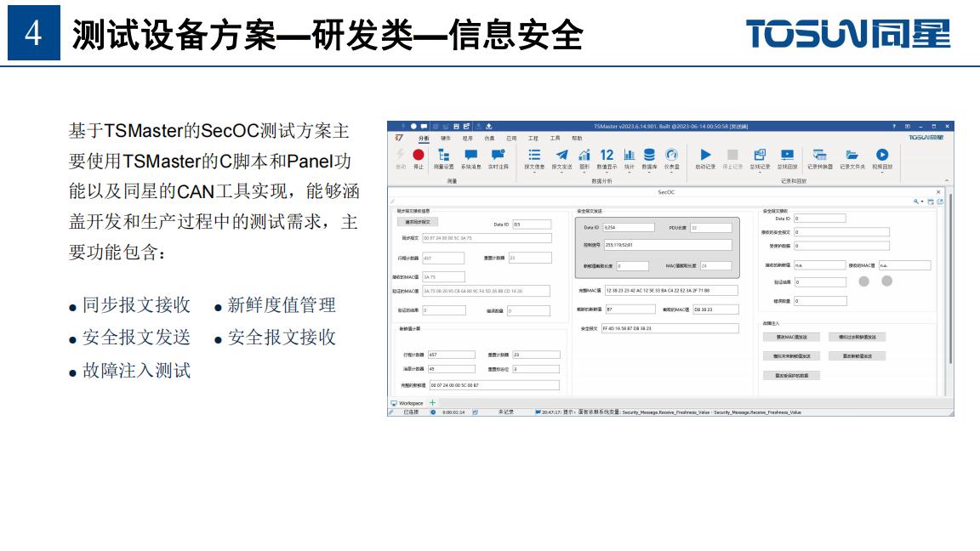Expand dropdown arrow under 视频回放

pyautogui.click(x=882, y=173)
